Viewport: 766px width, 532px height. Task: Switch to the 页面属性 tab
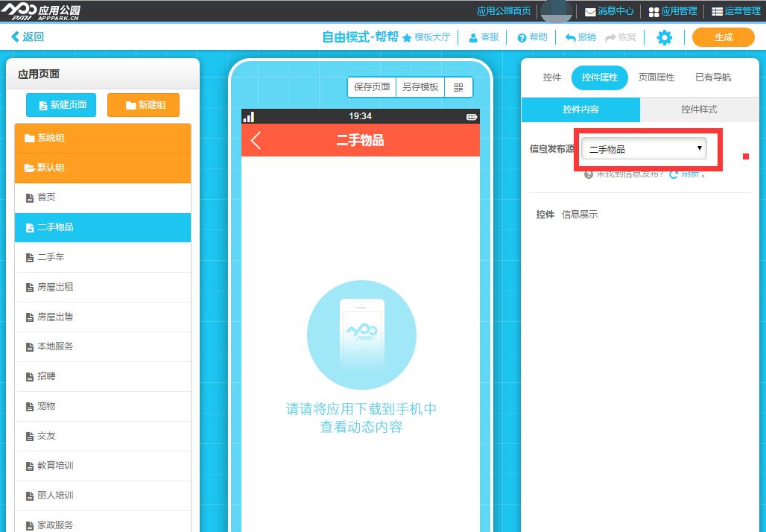coord(656,77)
